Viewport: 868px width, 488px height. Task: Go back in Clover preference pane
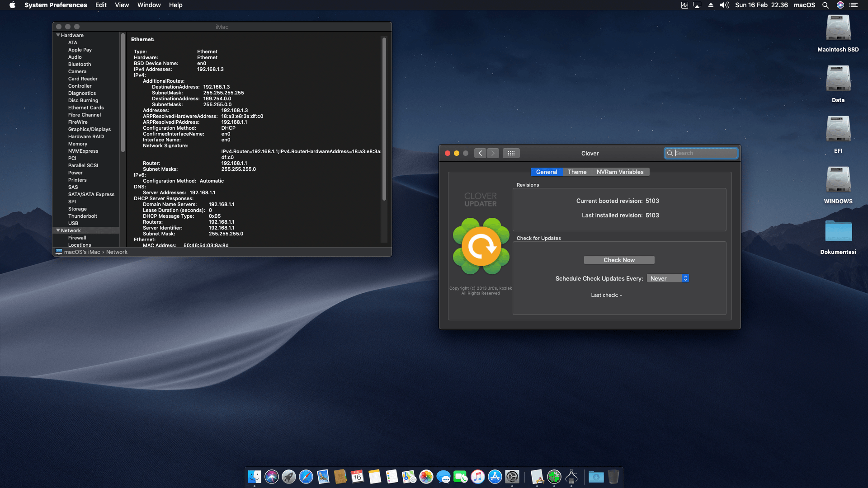click(480, 153)
